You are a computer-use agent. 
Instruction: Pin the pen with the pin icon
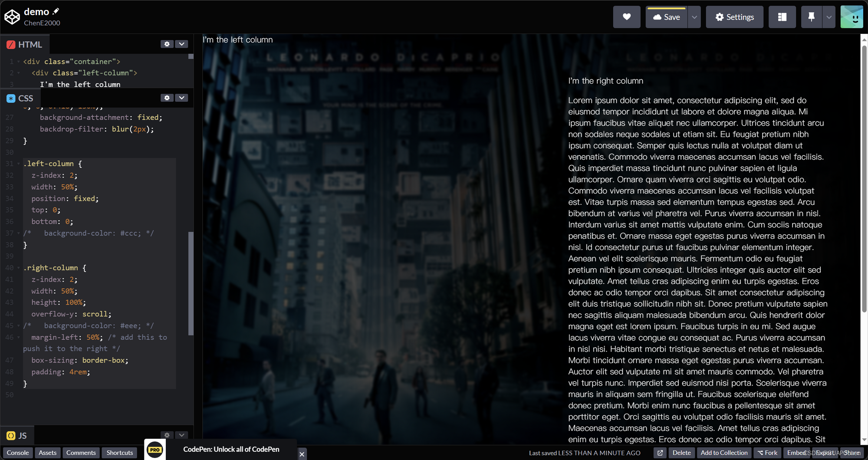coord(811,17)
